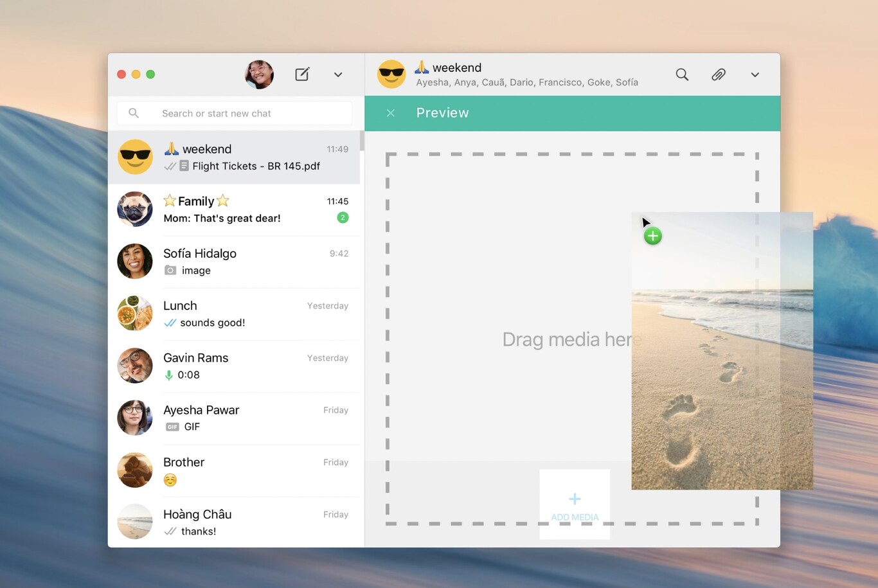Click Ayesha Pawar's avatar photo
The width and height of the screenshot is (878, 588).
pos(135,417)
